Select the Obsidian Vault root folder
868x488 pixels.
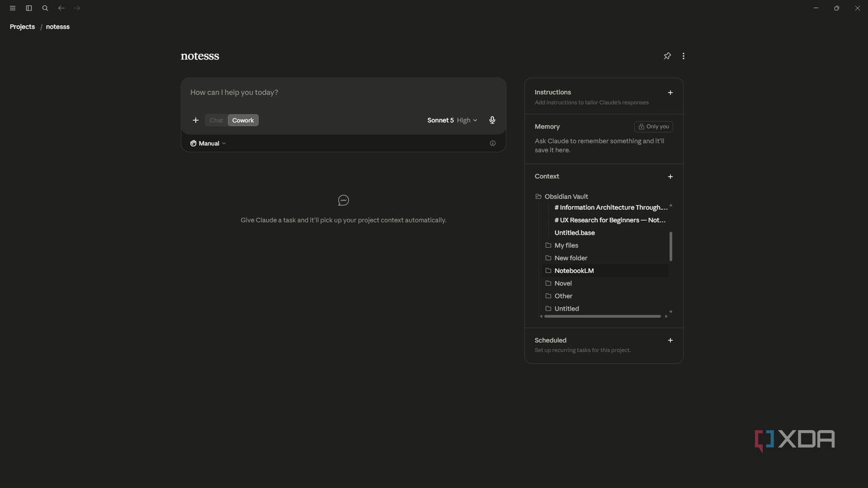[566, 197]
